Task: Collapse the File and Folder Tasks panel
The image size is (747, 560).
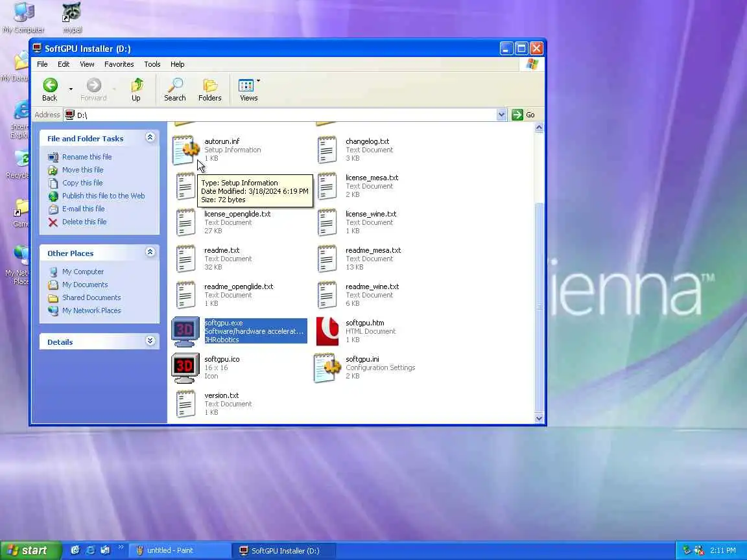Action: (150, 137)
